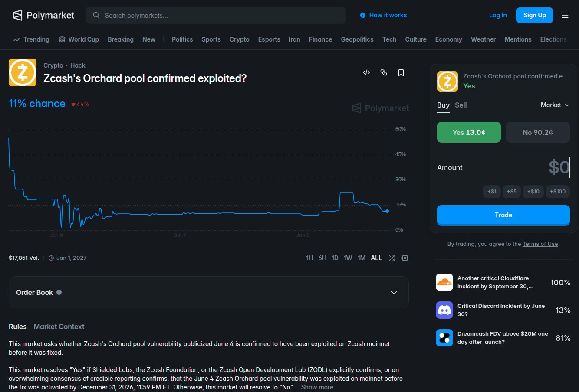This screenshot has height=392, width=579.
Task: Click the Sign Up button
Action: tap(535, 15)
